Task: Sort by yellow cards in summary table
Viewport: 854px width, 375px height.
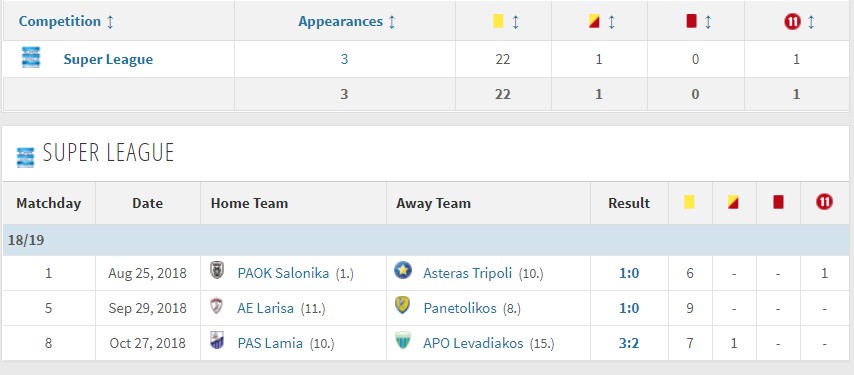Action: [515, 22]
